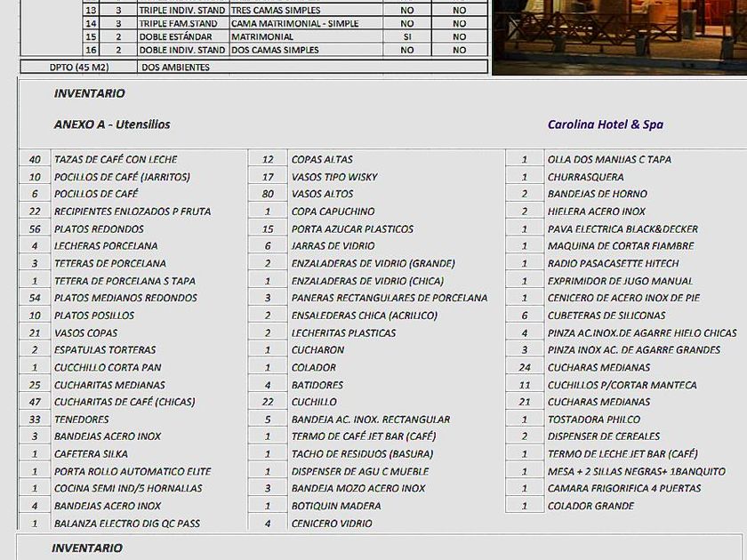The height and width of the screenshot is (560, 747).
Task: Select 'TETERA DE PORCELANA S TAPA' cell
Action: 124,281
